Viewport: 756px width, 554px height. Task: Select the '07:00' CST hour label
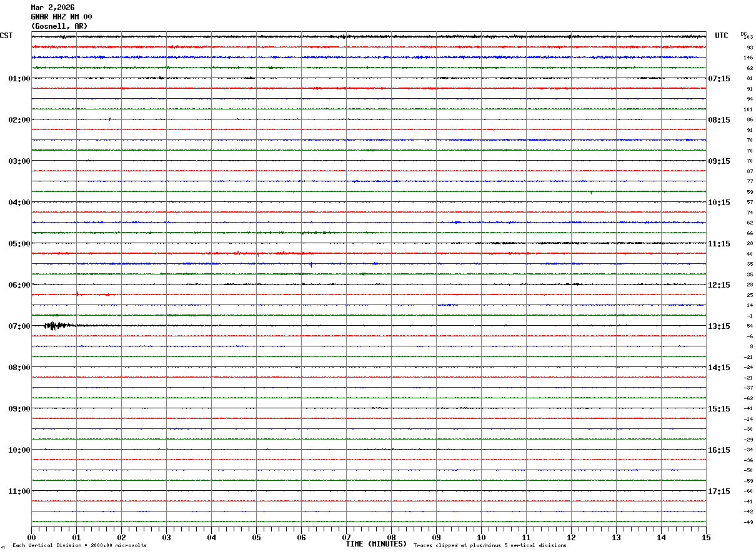click(19, 326)
